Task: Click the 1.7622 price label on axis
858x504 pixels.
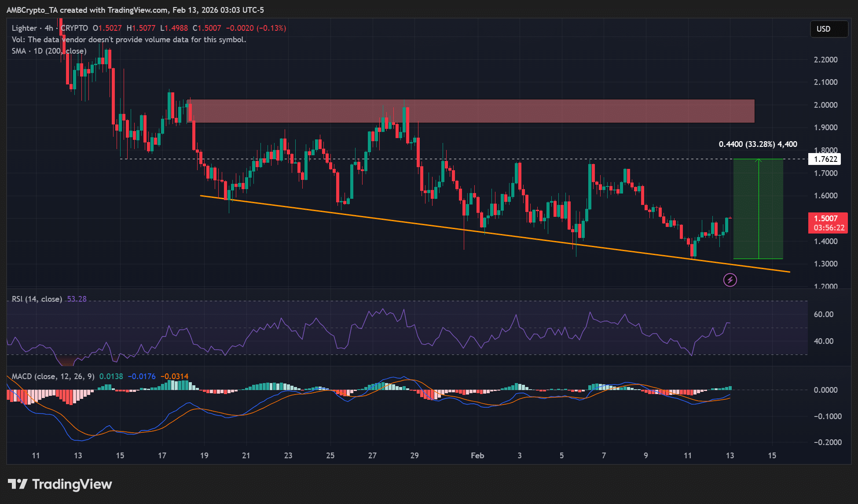Action: tap(825, 159)
